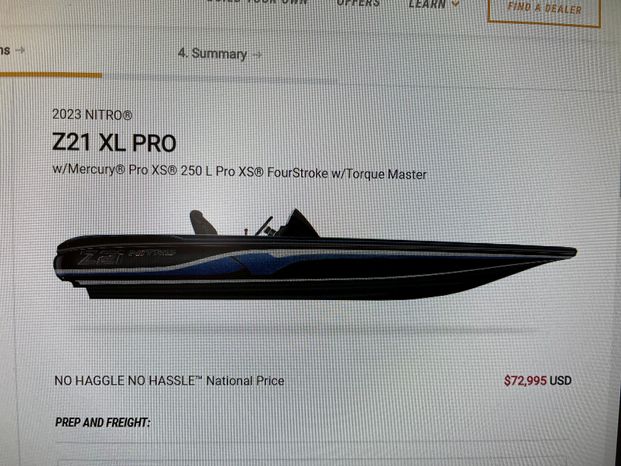
Task: Click the PREP AND FREIGHT label
Action: tap(103, 422)
